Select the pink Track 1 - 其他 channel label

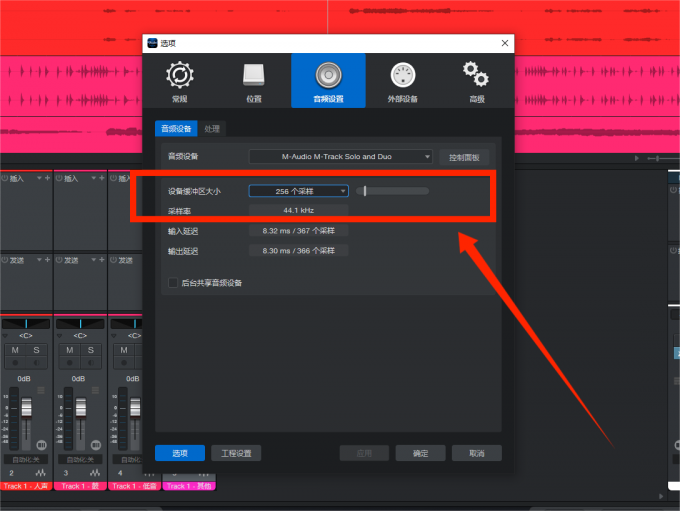[x=189, y=486]
